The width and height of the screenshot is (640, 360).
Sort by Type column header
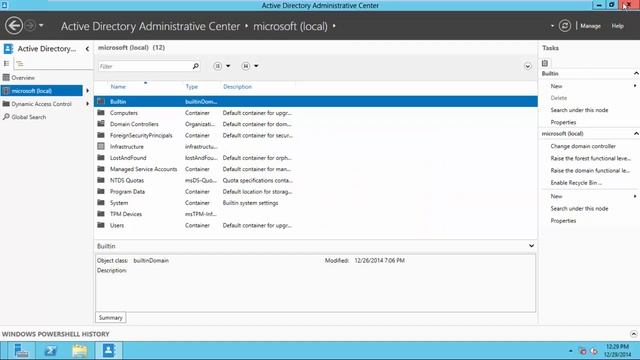[x=191, y=87]
